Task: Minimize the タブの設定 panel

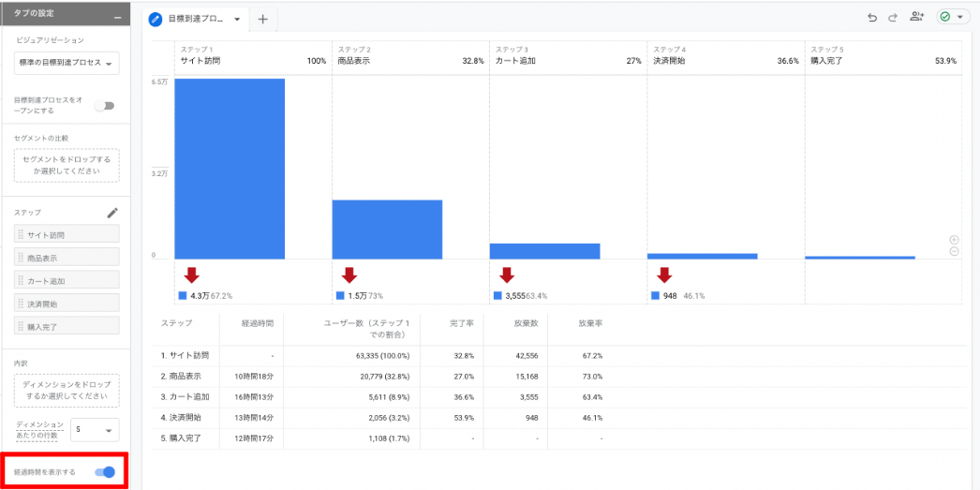Action: tap(117, 18)
